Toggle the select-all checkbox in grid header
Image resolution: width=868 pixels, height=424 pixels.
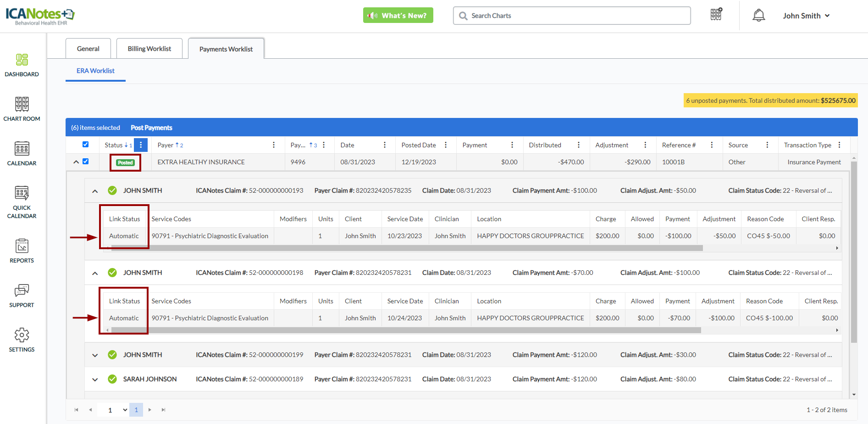tap(85, 145)
